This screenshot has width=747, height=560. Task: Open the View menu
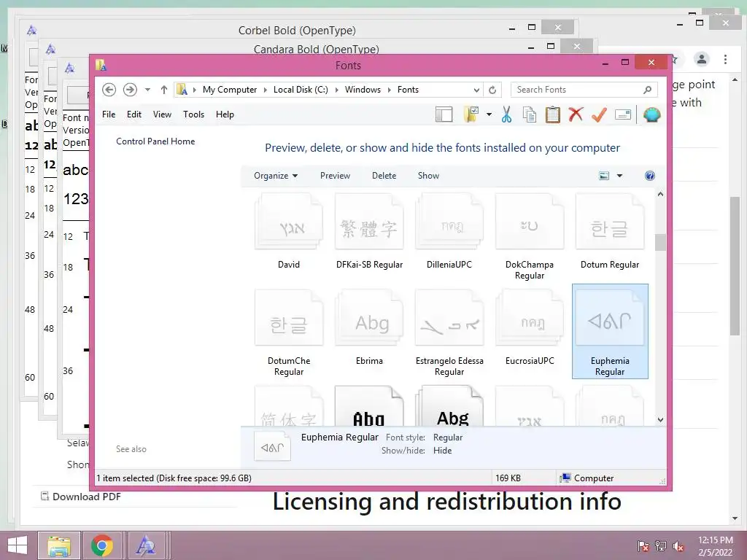pyautogui.click(x=162, y=114)
